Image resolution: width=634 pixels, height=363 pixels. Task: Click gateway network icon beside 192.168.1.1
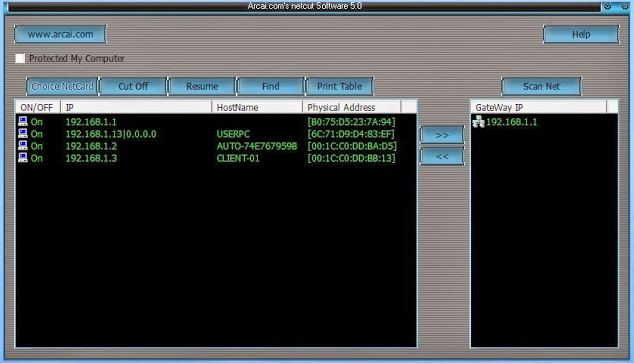pyautogui.click(x=478, y=121)
